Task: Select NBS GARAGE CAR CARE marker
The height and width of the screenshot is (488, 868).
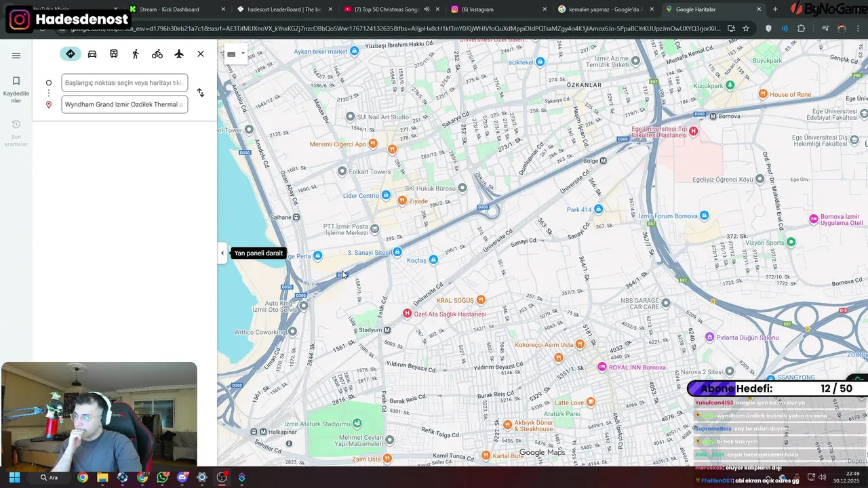Action: (x=666, y=303)
